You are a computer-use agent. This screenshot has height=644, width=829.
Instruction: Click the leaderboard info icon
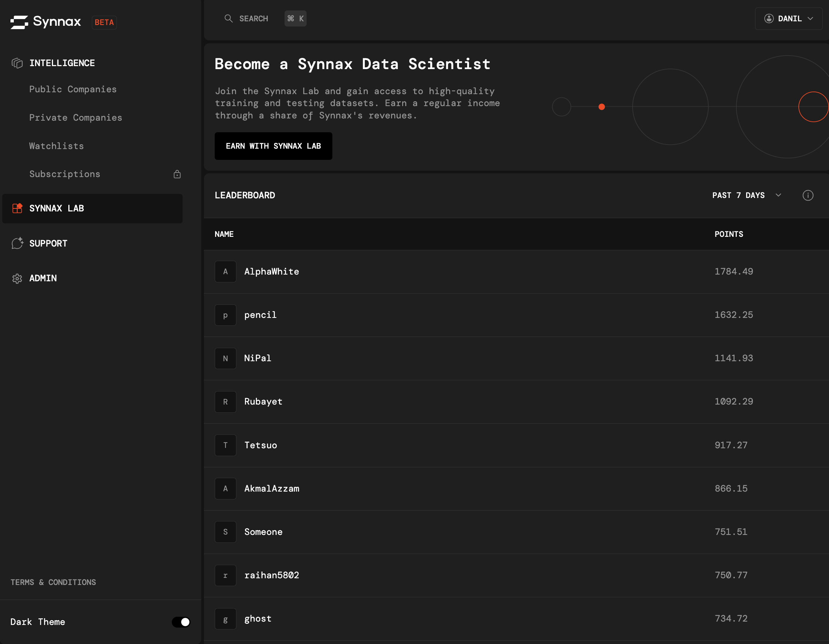[808, 195]
